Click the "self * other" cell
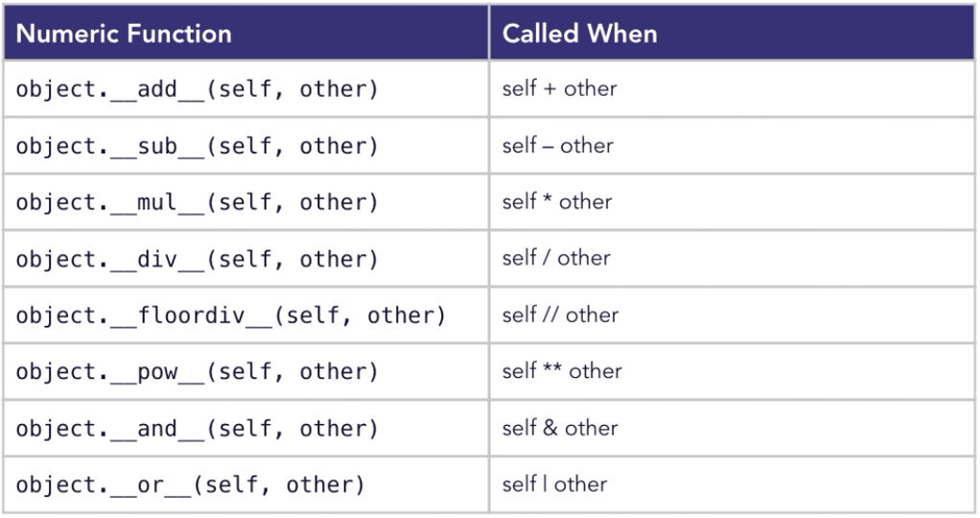 tap(557, 202)
